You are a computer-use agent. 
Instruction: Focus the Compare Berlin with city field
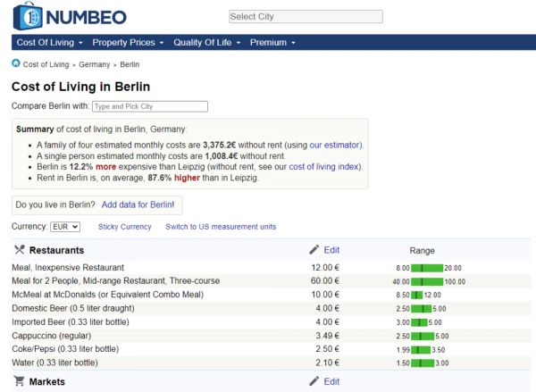pyautogui.click(x=149, y=106)
